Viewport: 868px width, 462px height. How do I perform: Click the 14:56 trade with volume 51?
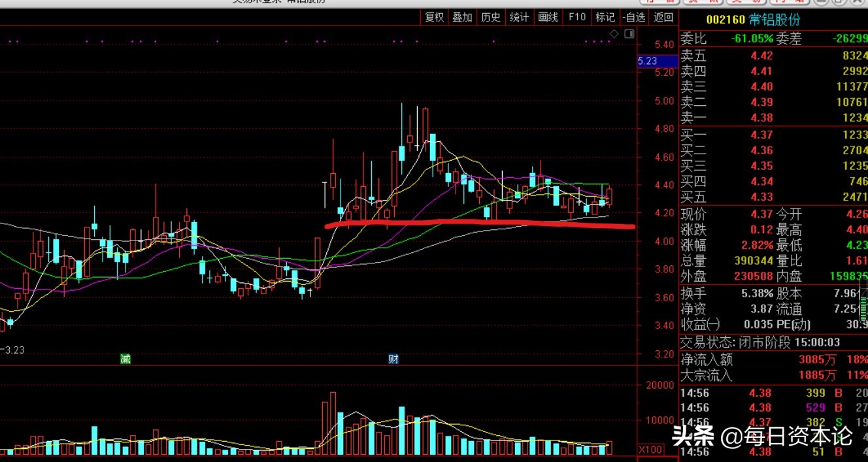pos(774,452)
